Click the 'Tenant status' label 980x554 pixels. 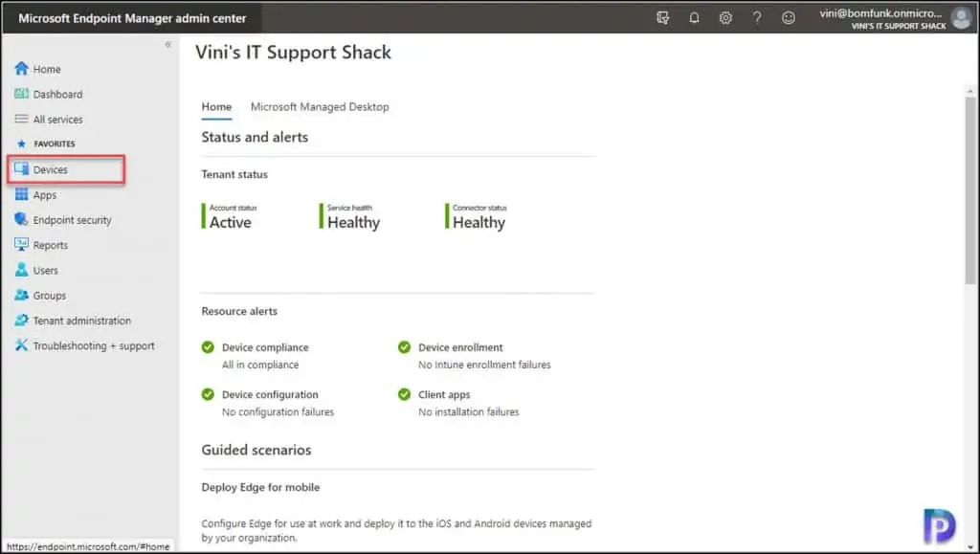point(234,174)
